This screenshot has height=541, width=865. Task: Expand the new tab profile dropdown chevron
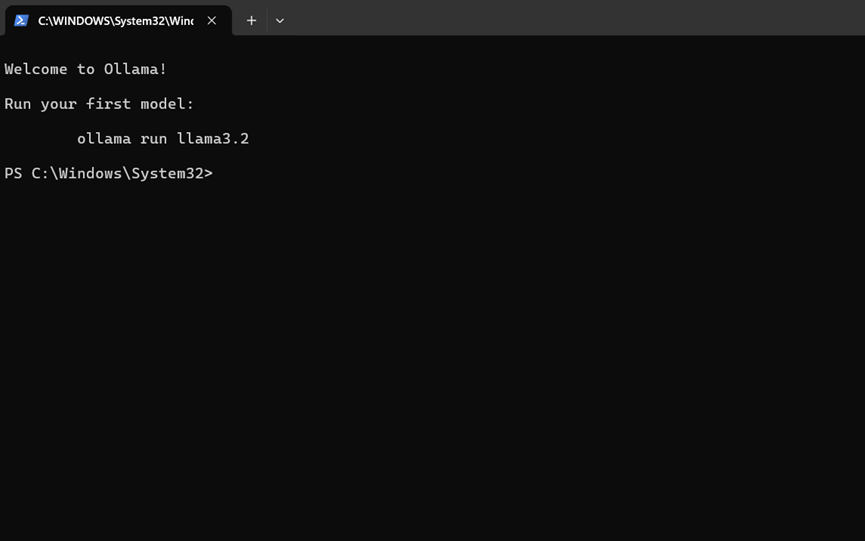click(280, 21)
